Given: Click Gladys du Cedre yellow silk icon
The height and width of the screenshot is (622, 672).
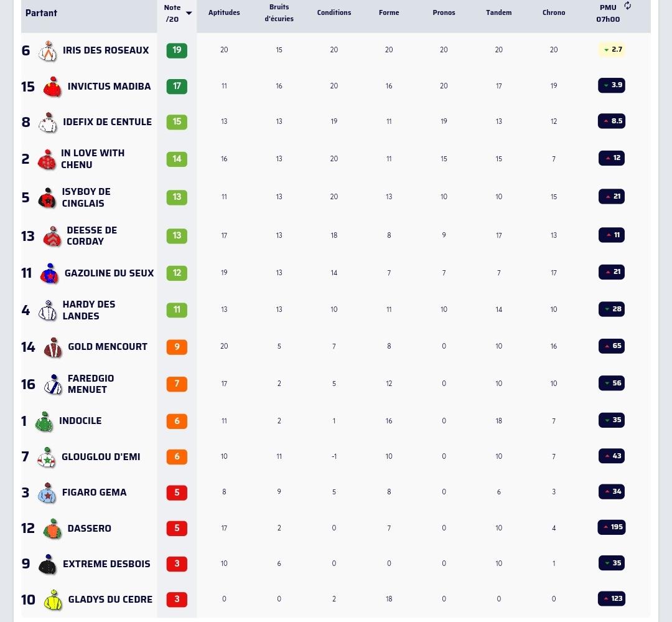Looking at the screenshot, I should (53, 600).
